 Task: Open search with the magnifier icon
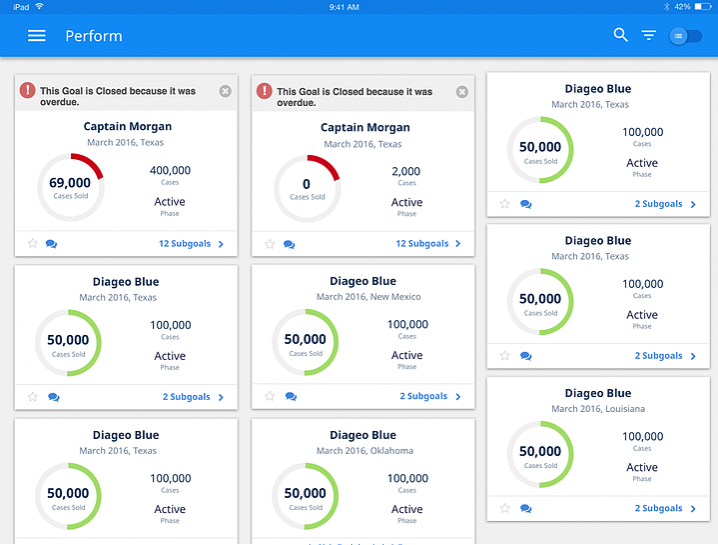click(620, 35)
